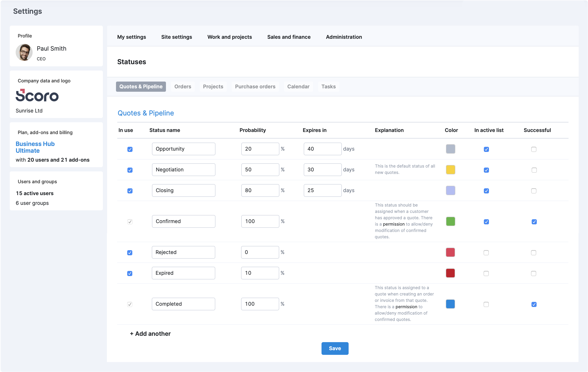The image size is (588, 372).
Task: Change Negotiation yellow color swatch
Action: 450,170
